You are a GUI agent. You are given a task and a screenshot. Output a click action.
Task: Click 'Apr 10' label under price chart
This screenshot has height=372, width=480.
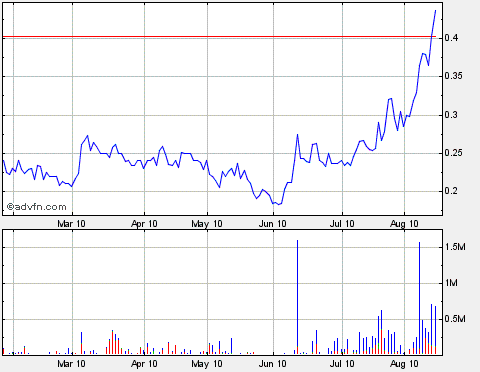tap(144, 224)
